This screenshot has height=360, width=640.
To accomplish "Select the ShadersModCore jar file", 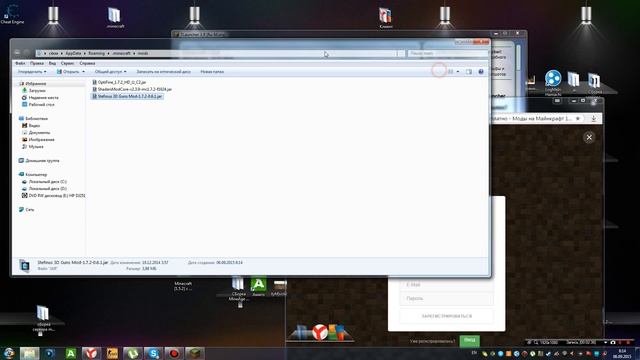I will click(x=134, y=89).
